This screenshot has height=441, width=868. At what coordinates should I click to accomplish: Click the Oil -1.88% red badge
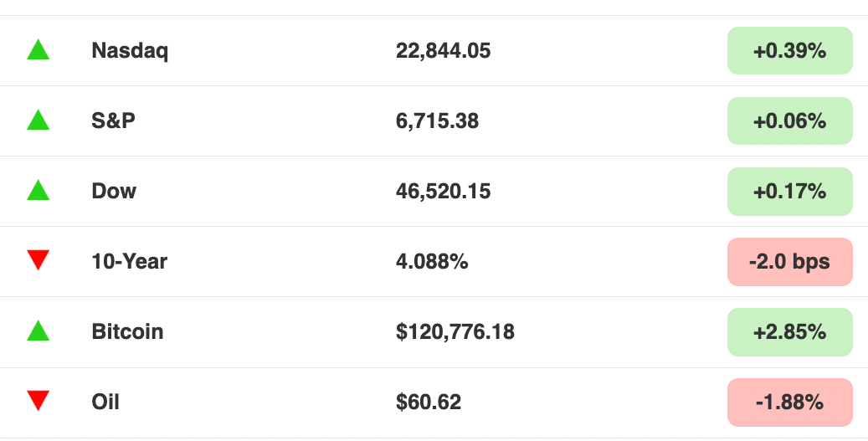(790, 403)
